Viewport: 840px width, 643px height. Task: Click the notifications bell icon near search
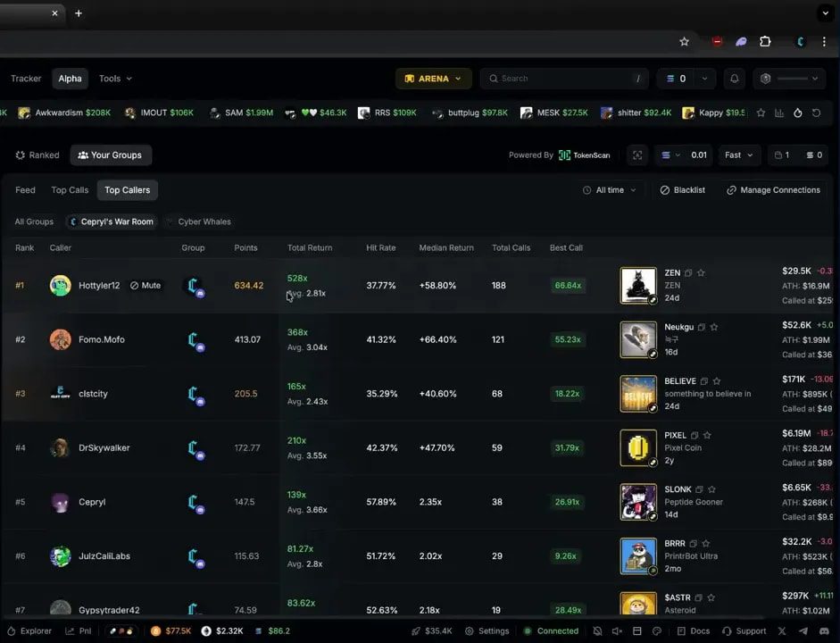pos(734,79)
